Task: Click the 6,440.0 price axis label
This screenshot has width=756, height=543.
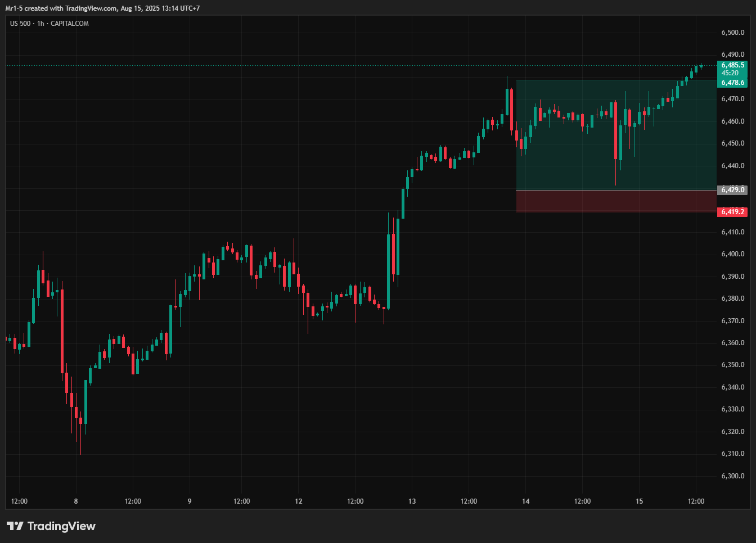Action: pyautogui.click(x=732, y=166)
